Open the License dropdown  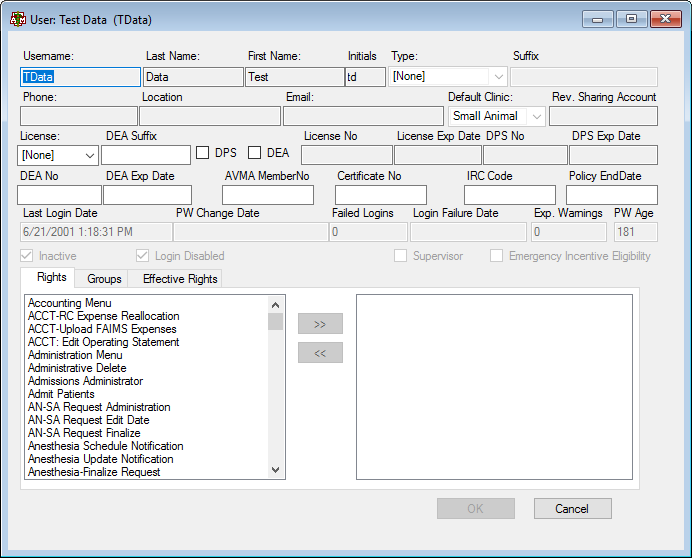point(58,155)
